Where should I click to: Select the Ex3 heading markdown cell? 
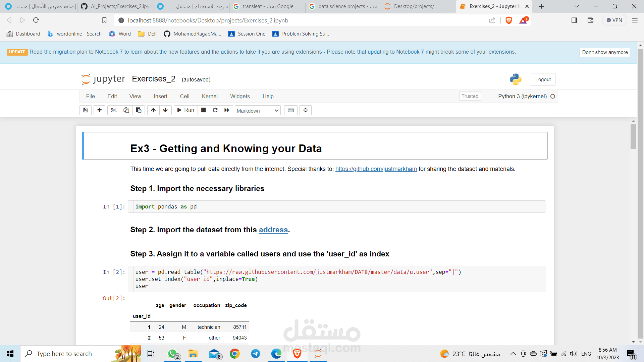[x=315, y=146]
